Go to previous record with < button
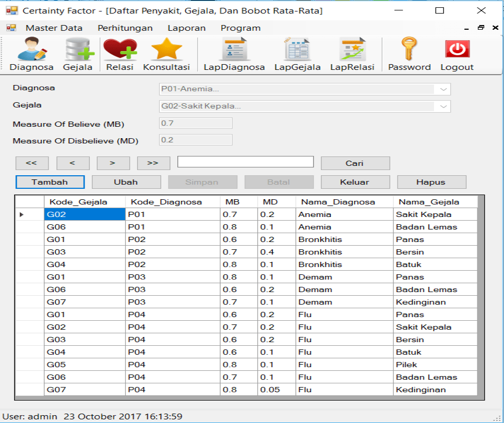 click(73, 163)
